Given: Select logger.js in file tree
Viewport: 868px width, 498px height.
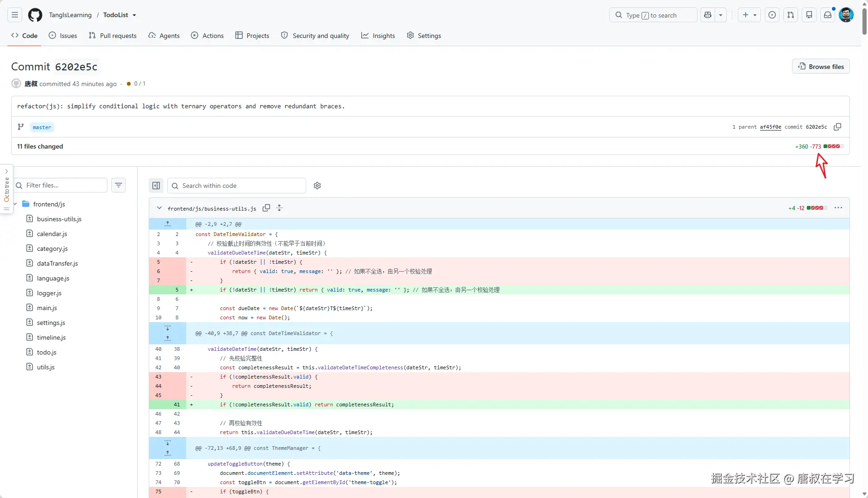Looking at the screenshot, I should (x=49, y=293).
